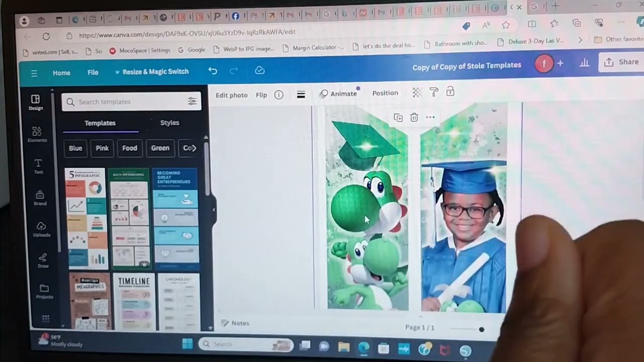Filter templates by Blue

(75, 148)
